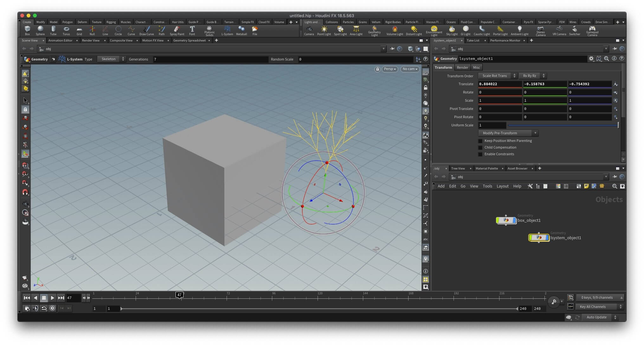Open the 0 keys, 9/9 channels dropdown
Viewport: 644px width, 345px height.
click(x=600, y=298)
